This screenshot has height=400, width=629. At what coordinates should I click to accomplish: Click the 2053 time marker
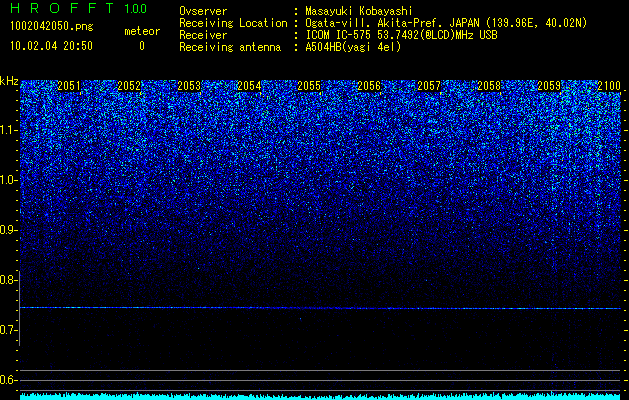coord(189,86)
